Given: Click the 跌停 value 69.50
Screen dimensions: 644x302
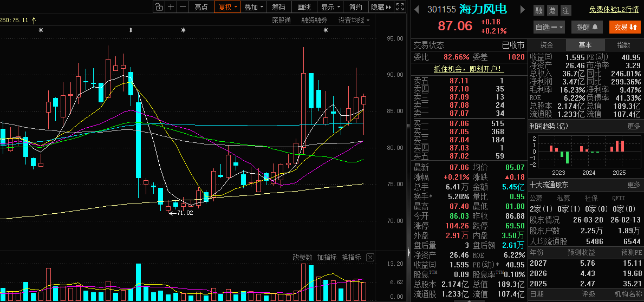Looking at the screenshot, I should [515, 226].
